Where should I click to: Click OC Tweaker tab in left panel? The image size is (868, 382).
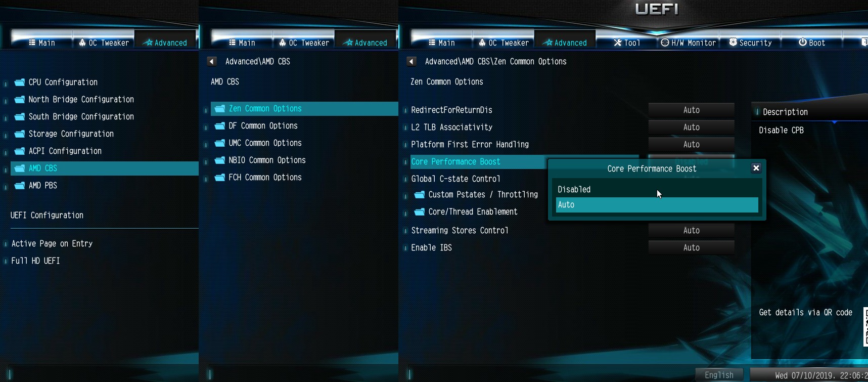coord(104,43)
